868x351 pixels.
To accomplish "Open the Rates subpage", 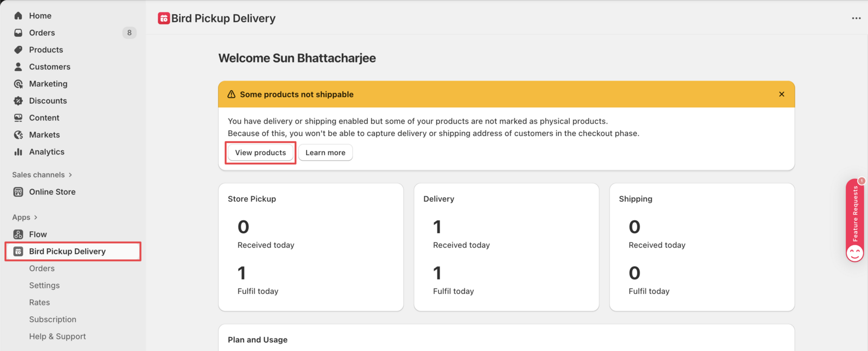I will click(40, 302).
